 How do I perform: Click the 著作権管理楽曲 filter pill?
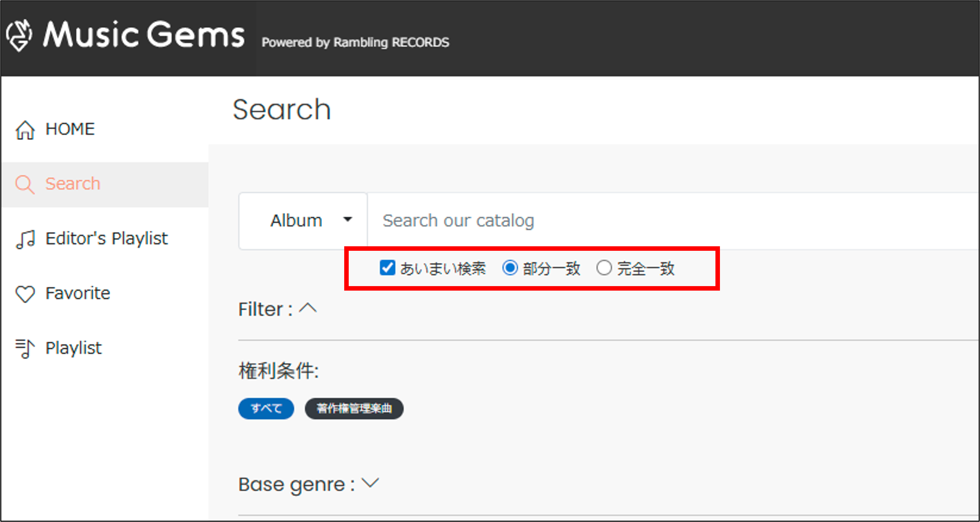(354, 409)
